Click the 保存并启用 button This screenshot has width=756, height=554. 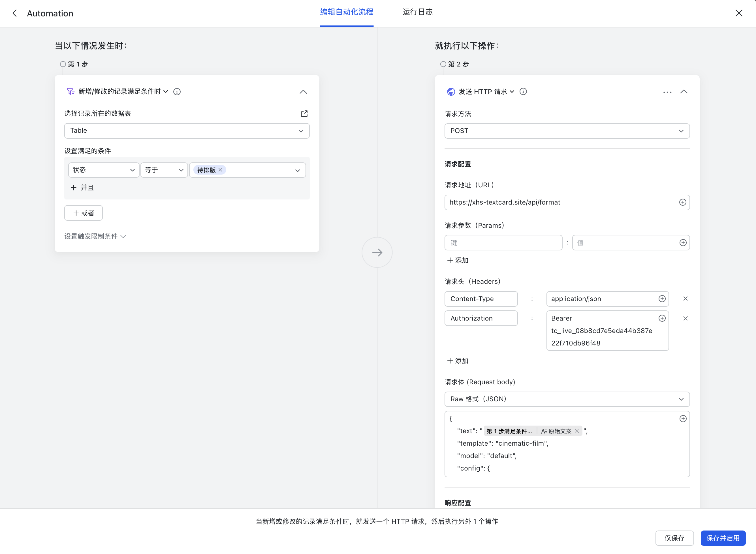pyautogui.click(x=723, y=538)
